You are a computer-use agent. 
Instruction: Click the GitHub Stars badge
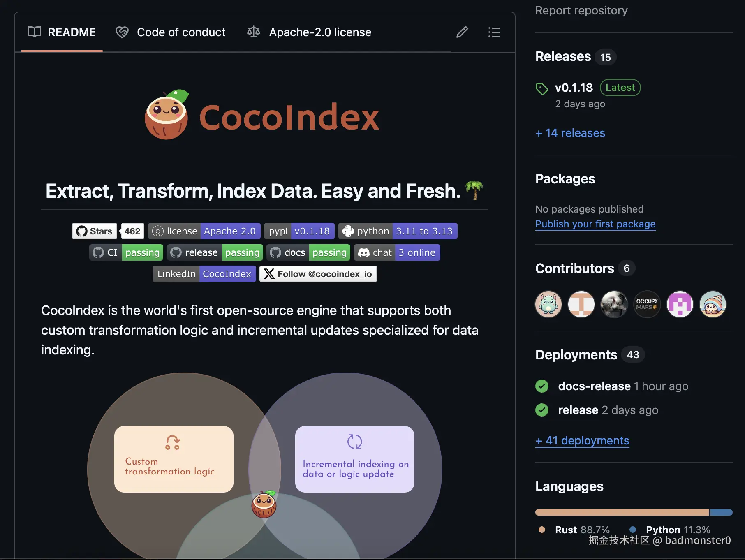(108, 231)
